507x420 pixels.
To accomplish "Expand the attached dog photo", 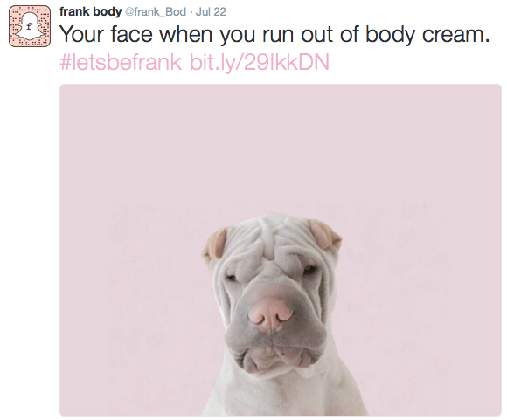I will 281,250.
